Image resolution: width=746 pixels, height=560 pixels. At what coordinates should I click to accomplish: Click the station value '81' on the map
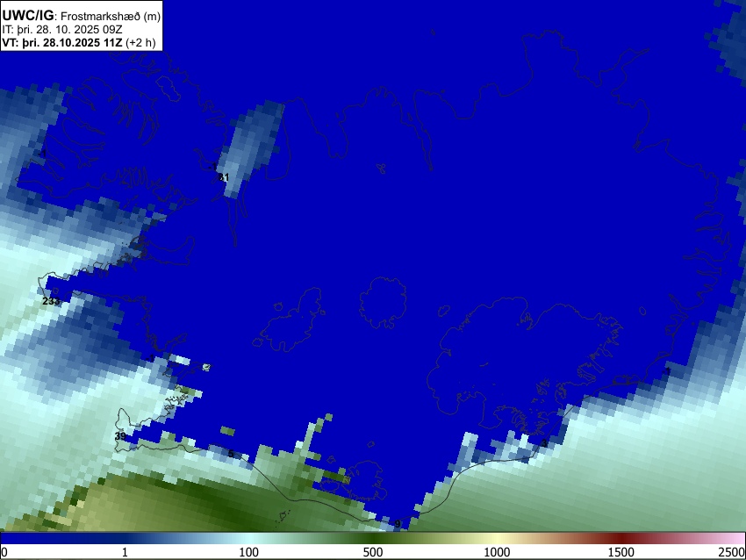click(224, 177)
